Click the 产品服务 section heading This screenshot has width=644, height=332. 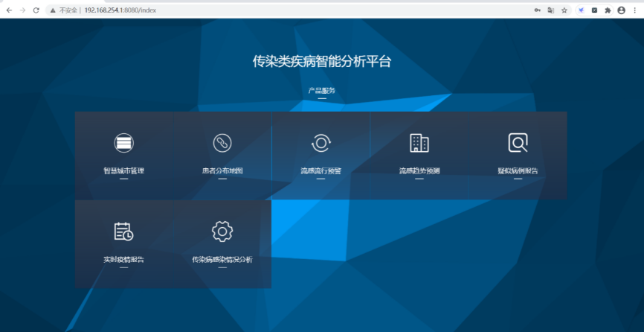[x=321, y=90]
